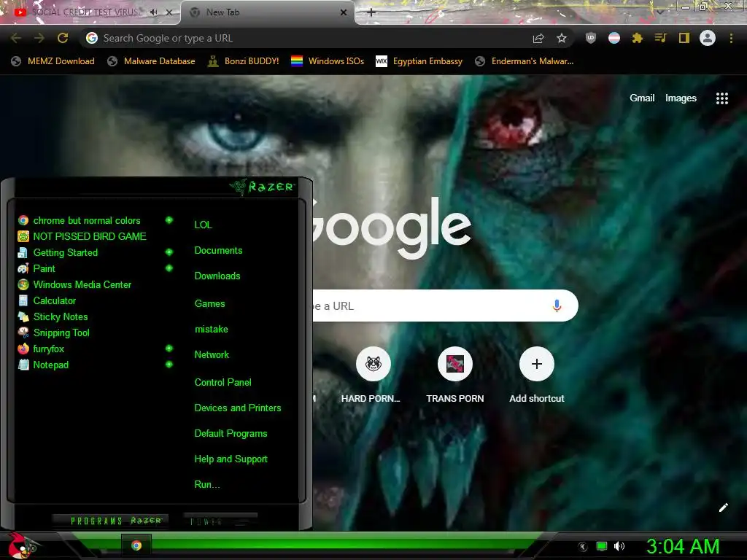
Task: Click the POWER button in start menu
Action: tap(220, 521)
